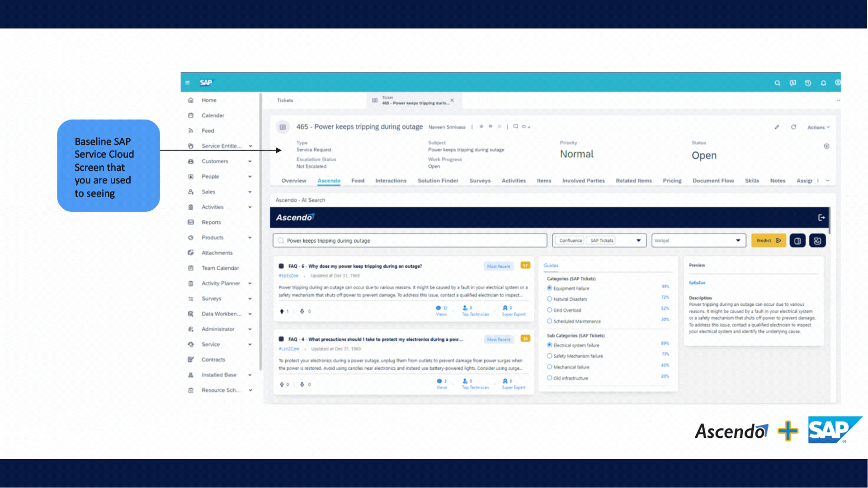
Task: Click the EpEsZoe link in Preview
Action: (x=697, y=283)
